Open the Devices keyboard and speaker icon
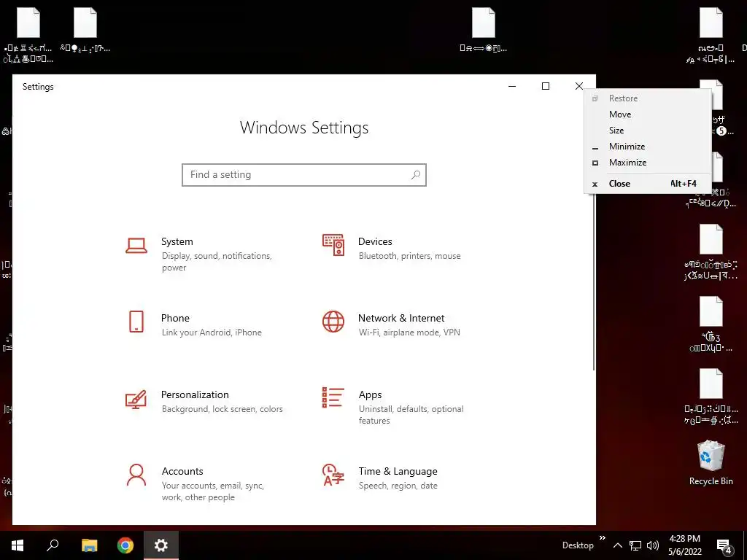This screenshot has height=560, width=747. (333, 245)
